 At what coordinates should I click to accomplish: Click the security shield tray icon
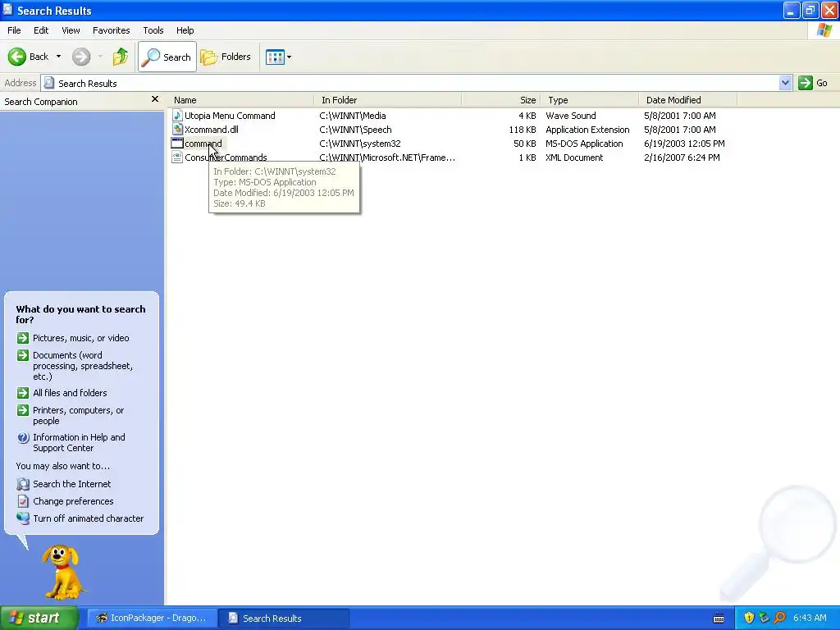click(749, 618)
